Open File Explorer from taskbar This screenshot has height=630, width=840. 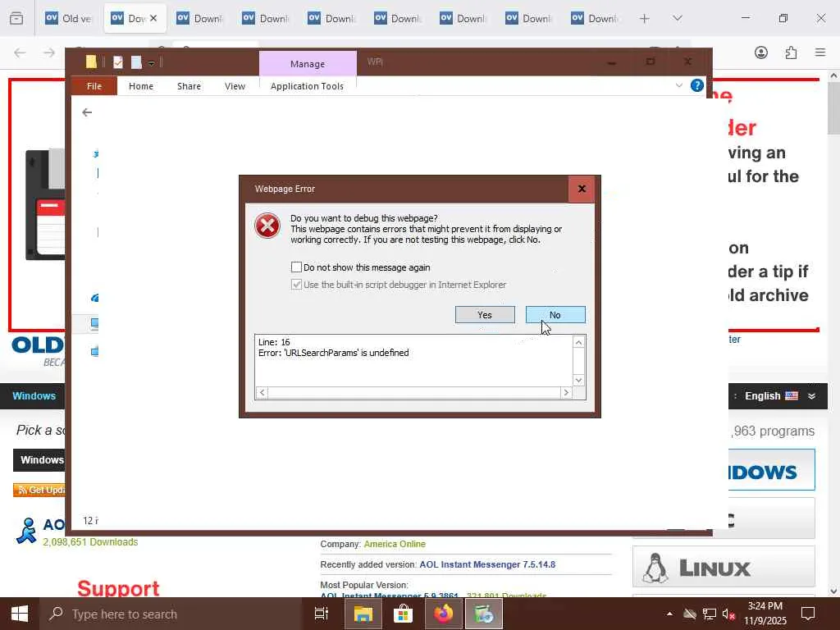[363, 614]
